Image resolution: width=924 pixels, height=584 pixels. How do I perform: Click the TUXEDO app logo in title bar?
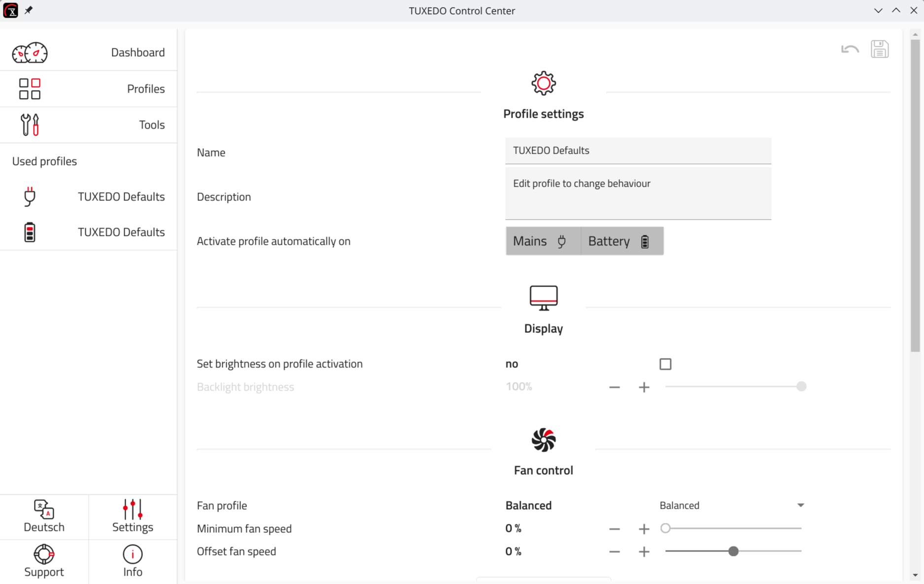[x=10, y=10]
